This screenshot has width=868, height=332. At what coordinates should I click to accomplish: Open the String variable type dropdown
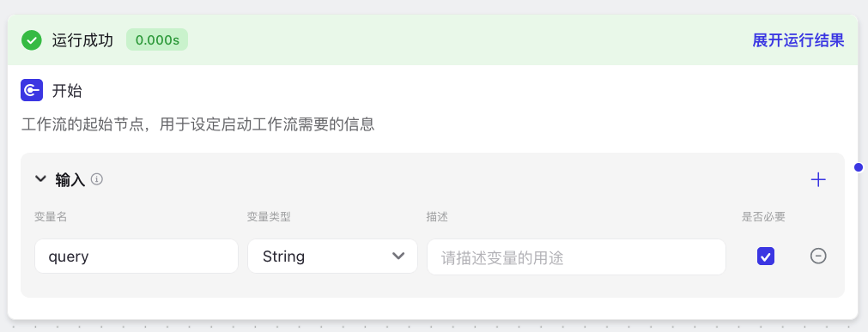coord(332,257)
